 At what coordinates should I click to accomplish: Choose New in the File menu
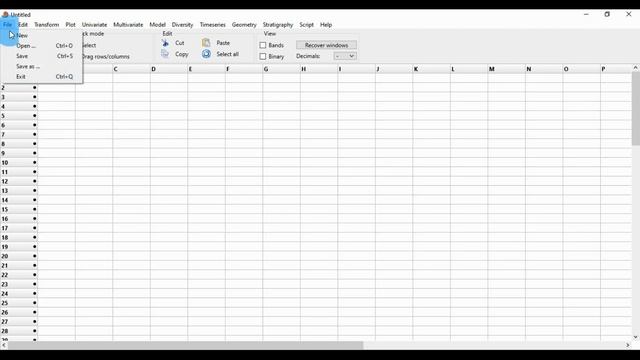click(42, 36)
